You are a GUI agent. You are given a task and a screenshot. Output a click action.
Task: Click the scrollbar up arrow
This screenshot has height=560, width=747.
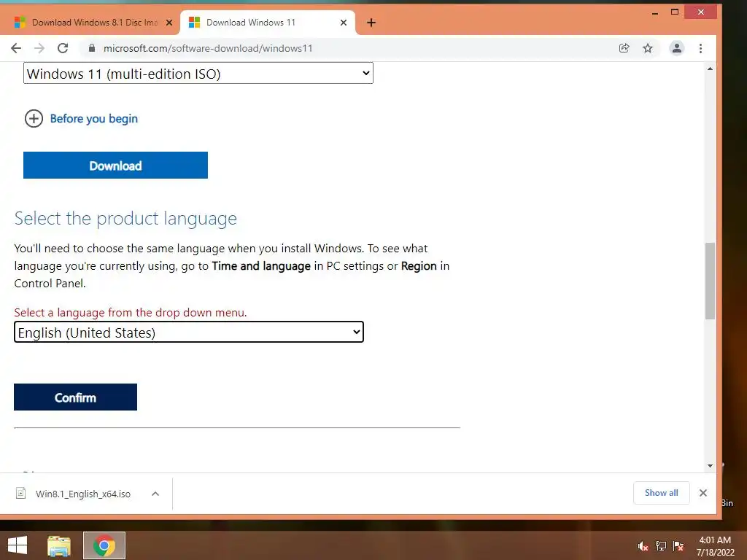[x=710, y=69]
